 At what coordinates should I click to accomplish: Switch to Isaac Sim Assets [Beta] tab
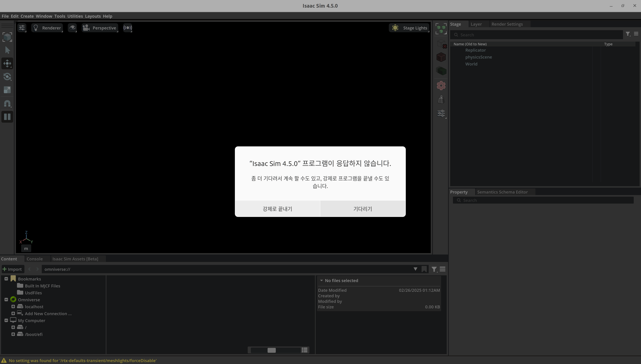[x=75, y=259]
